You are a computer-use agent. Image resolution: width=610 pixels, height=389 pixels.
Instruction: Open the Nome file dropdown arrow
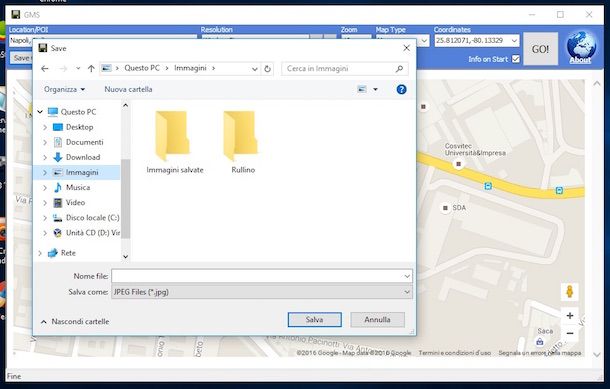click(x=407, y=276)
